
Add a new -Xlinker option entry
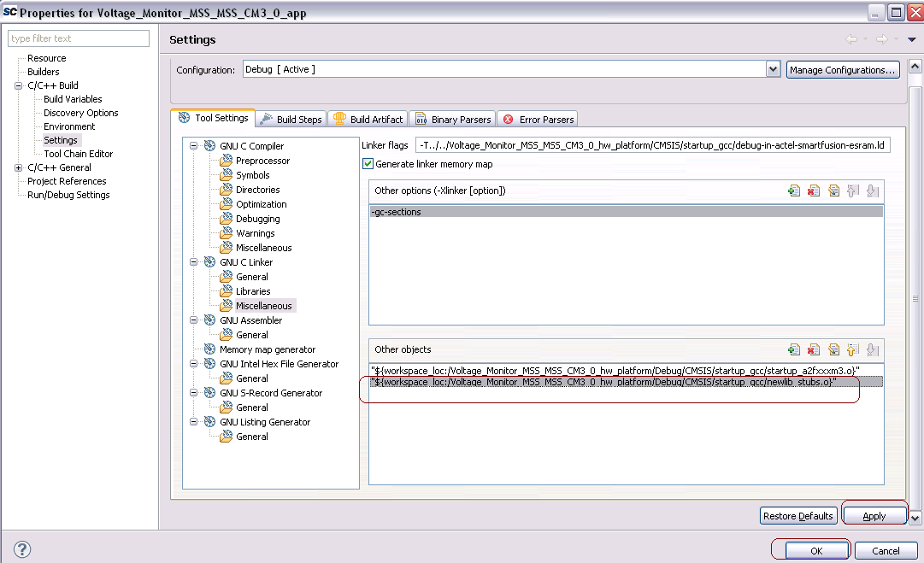794,191
